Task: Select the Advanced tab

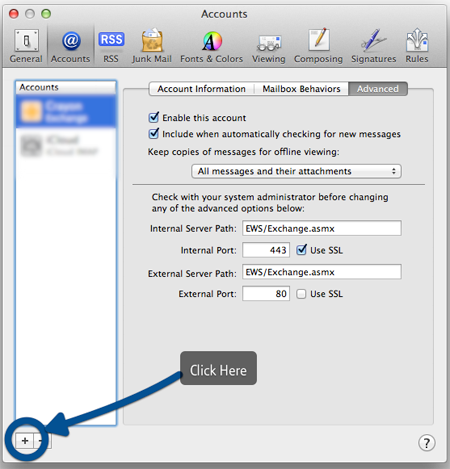Action: [378, 89]
